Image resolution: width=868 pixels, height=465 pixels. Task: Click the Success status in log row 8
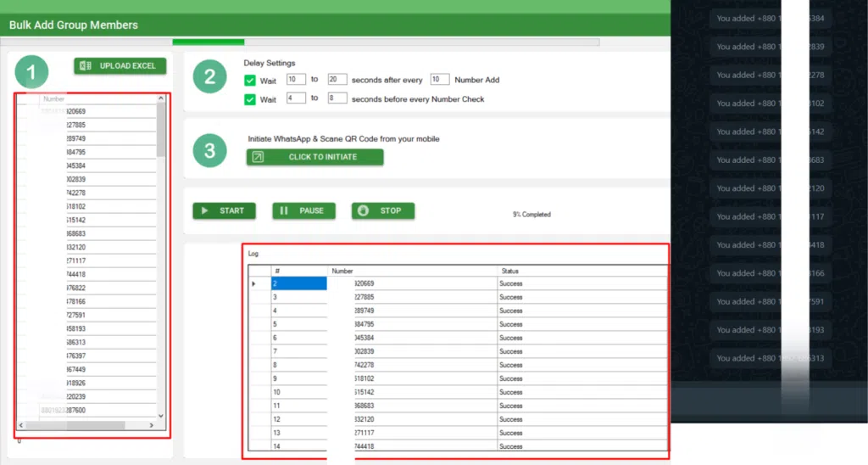click(510, 365)
